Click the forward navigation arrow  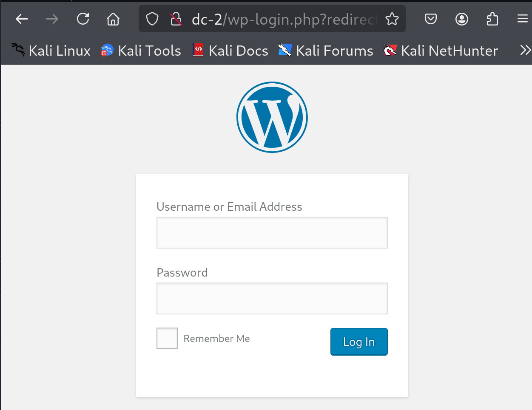[52, 19]
